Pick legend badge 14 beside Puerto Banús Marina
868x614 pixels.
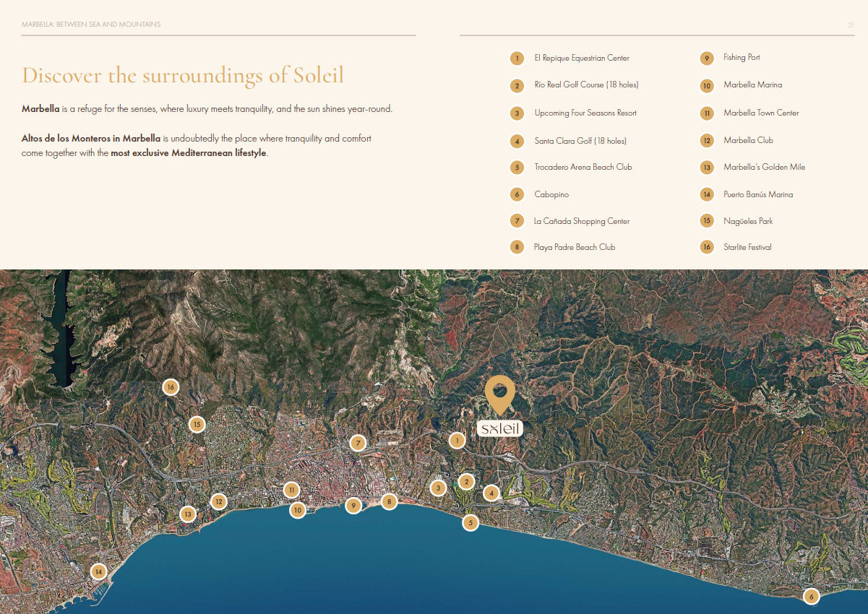[707, 194]
